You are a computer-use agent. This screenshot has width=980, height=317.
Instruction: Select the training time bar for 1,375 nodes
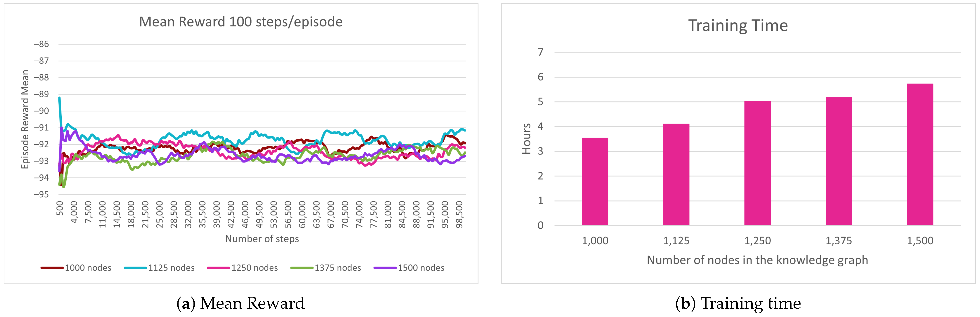coord(839,161)
